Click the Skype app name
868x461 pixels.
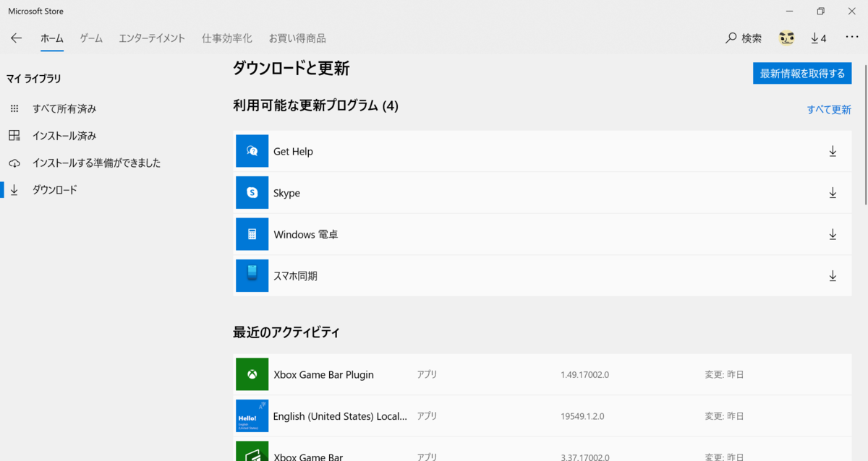286,193
